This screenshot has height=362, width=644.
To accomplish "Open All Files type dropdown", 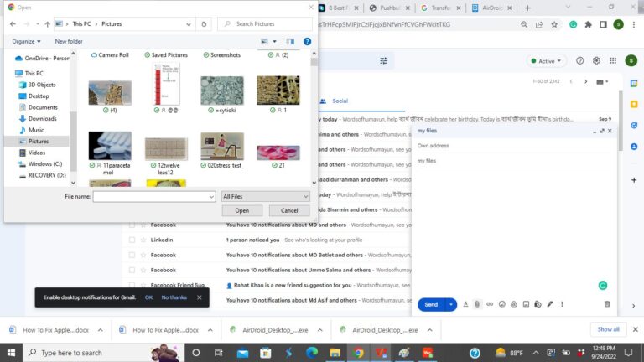I will click(265, 197).
